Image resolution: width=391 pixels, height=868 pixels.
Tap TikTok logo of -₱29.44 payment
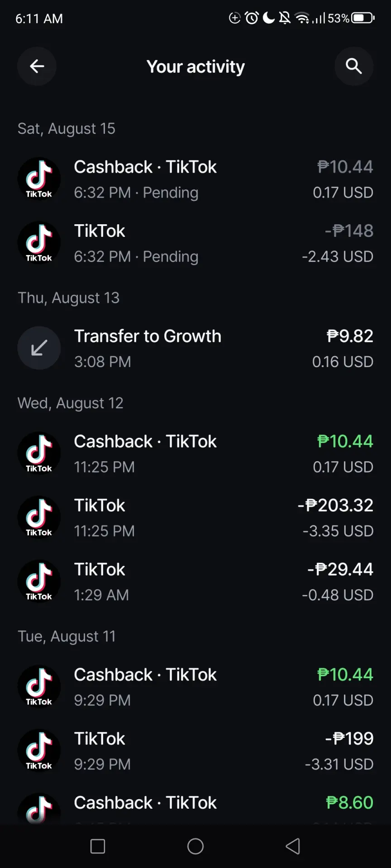(x=39, y=581)
